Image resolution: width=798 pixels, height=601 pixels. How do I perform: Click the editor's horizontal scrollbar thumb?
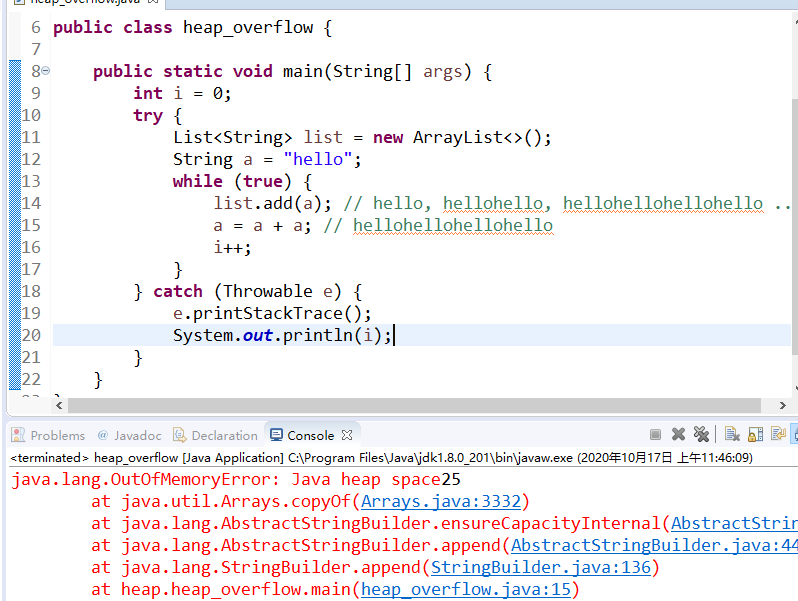pyautogui.click(x=414, y=406)
